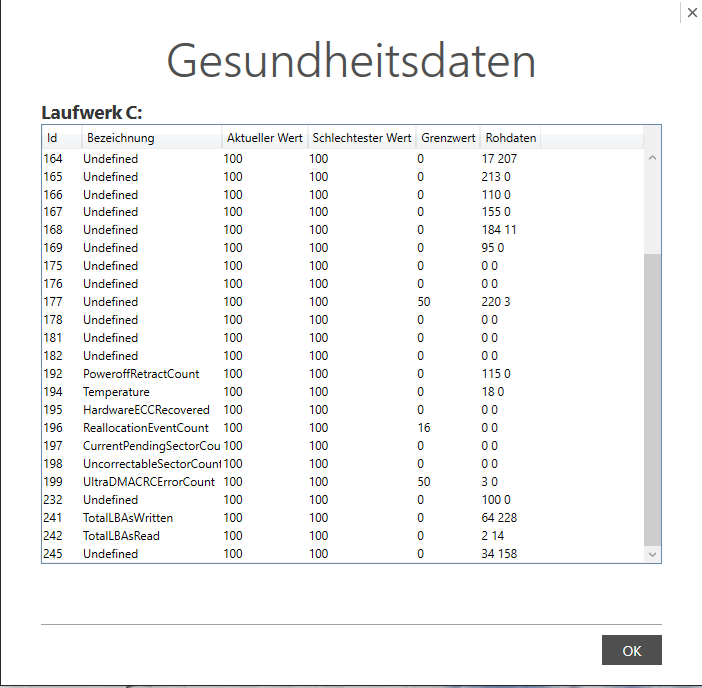Select the row with Id 245
Screen dimensions: 702x688
342,554
